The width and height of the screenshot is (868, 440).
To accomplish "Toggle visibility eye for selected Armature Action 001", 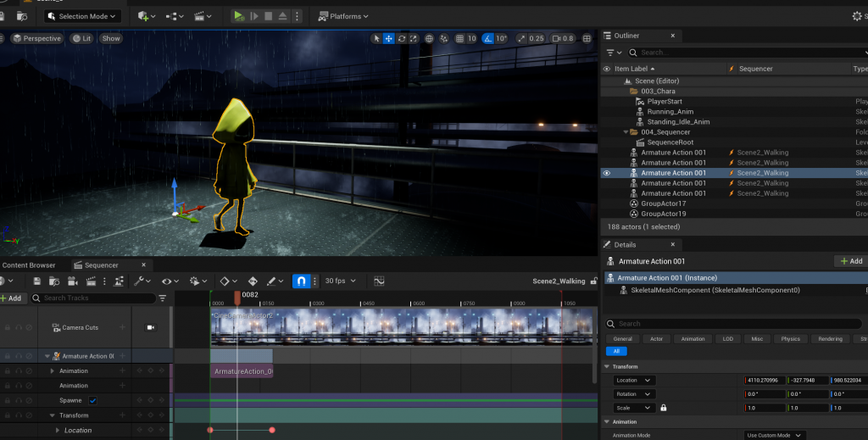I will pos(606,173).
